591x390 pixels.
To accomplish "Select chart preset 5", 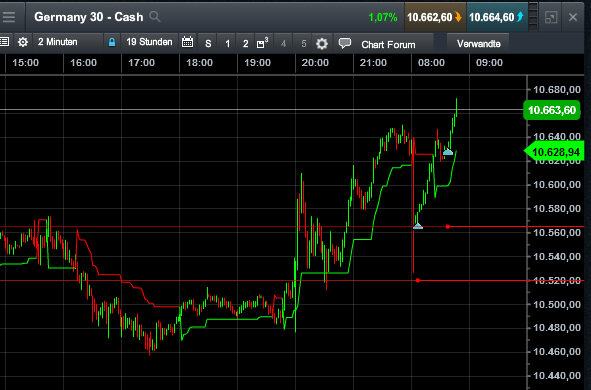I will [x=304, y=44].
